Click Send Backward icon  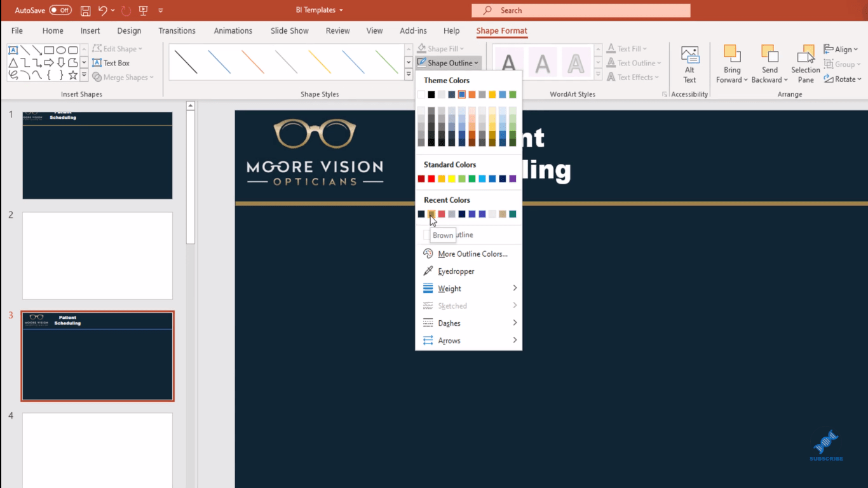(770, 55)
